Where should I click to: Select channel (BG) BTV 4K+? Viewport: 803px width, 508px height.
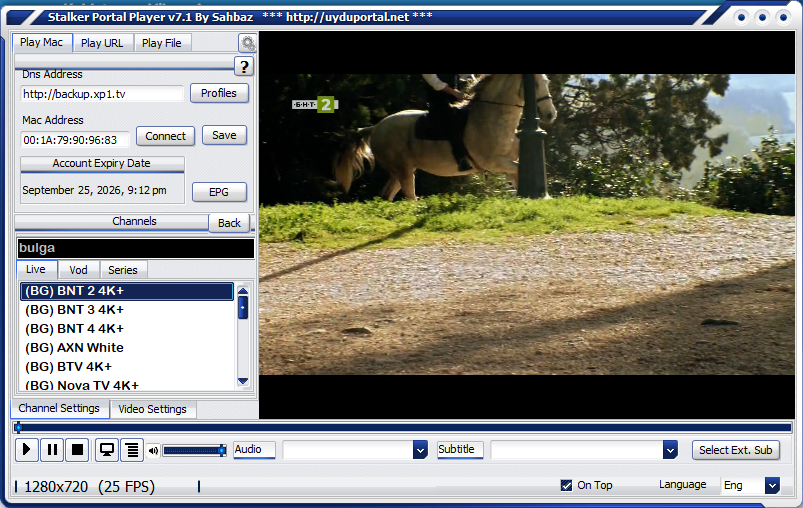(x=126, y=367)
